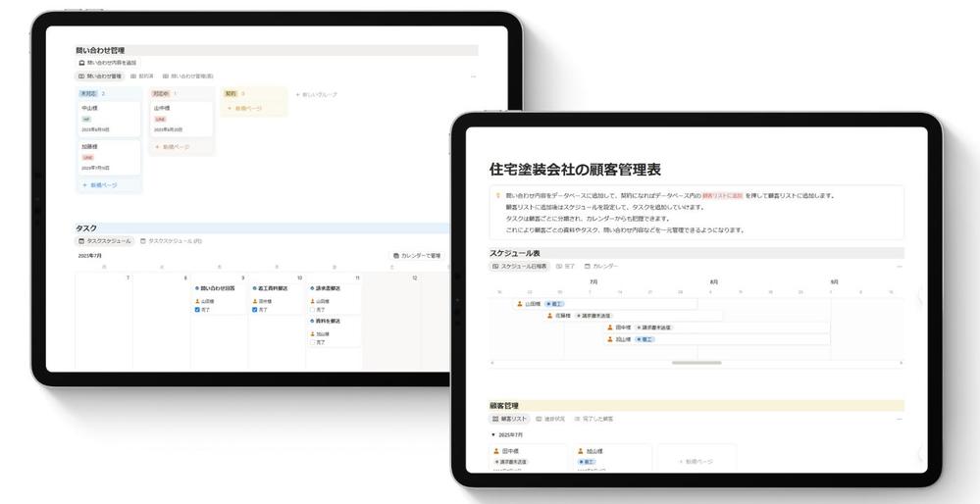The image size is (980, 504).
Task: Switch to the 契約済 view tab
Action: pyautogui.click(x=142, y=76)
